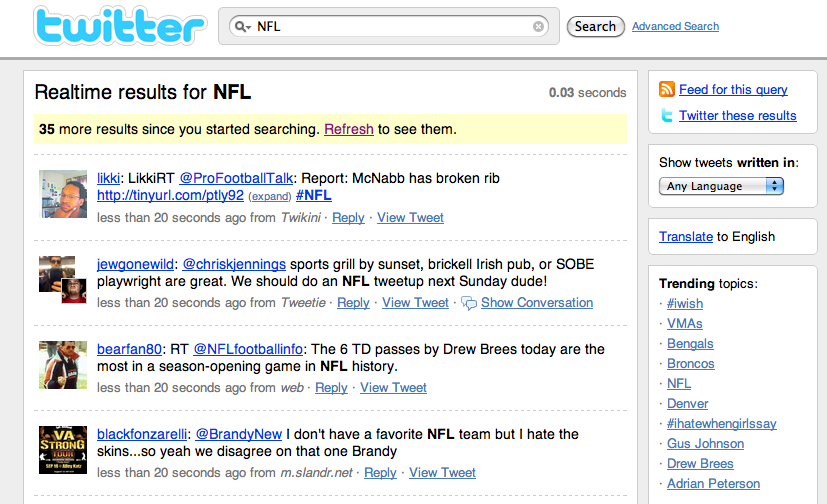The image size is (827, 504).
Task: Reply to bearfan80's tweet
Action: pos(331,388)
